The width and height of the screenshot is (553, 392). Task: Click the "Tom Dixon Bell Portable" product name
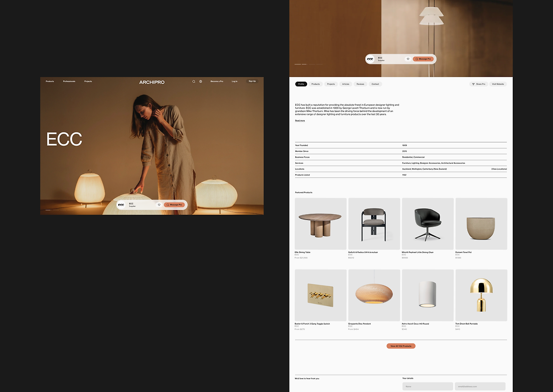coord(467,324)
